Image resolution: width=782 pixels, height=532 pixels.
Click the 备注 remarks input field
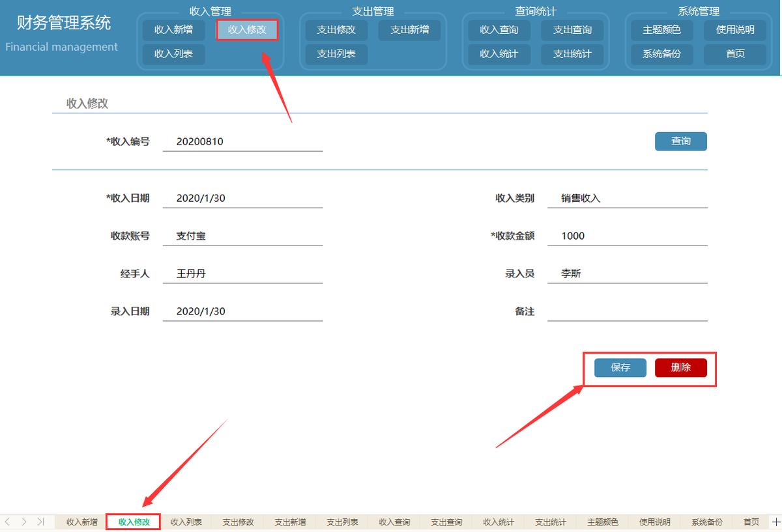626,311
